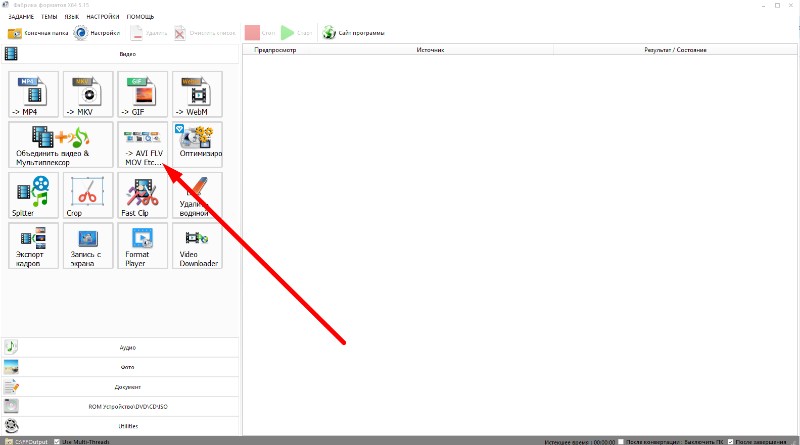Image resolution: width=800 pixels, height=445 pixels.
Task: Open the ПОМОЩЬ menu
Action: [140, 17]
